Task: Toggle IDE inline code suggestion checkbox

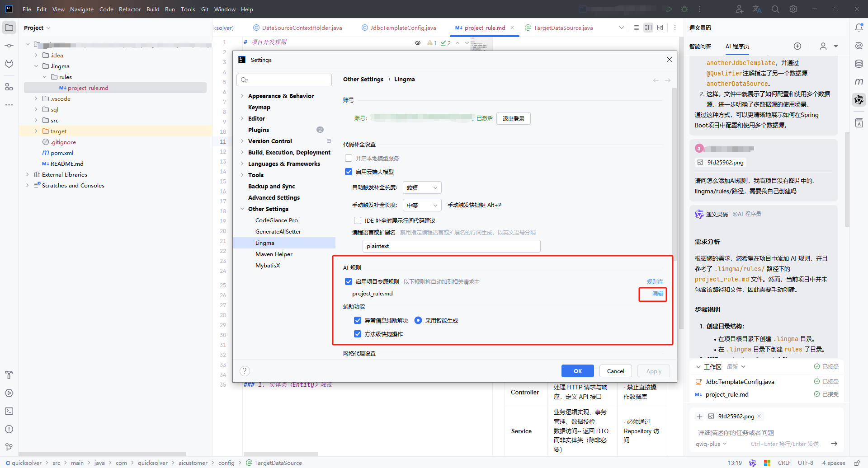Action: click(358, 220)
